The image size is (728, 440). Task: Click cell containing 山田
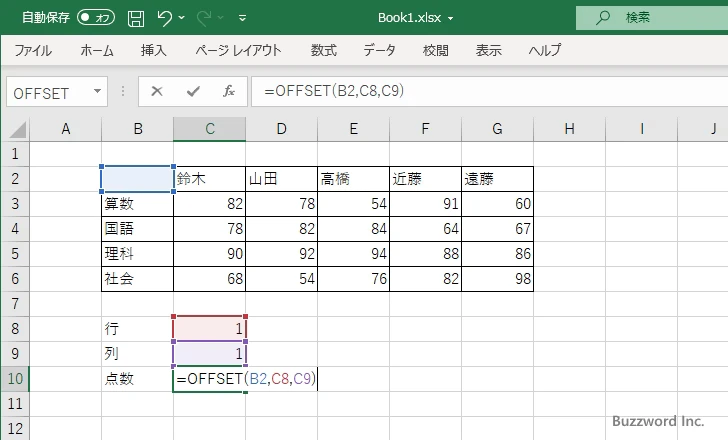click(281, 179)
